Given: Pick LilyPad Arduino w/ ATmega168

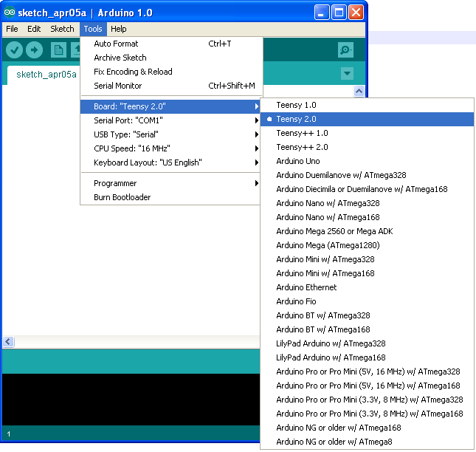Looking at the screenshot, I should pyautogui.click(x=367, y=357).
